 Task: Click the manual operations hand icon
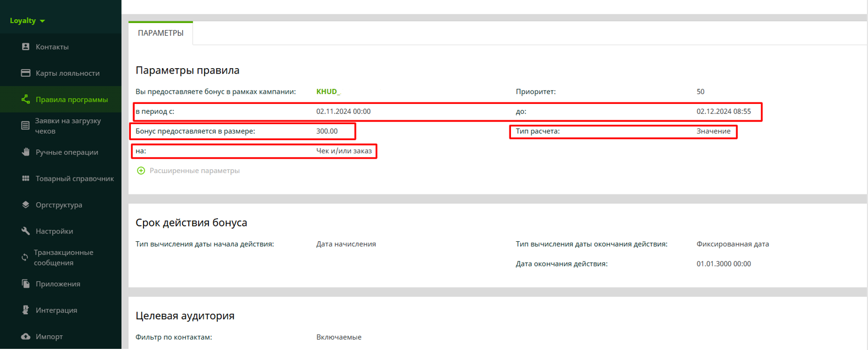pyautogui.click(x=25, y=152)
